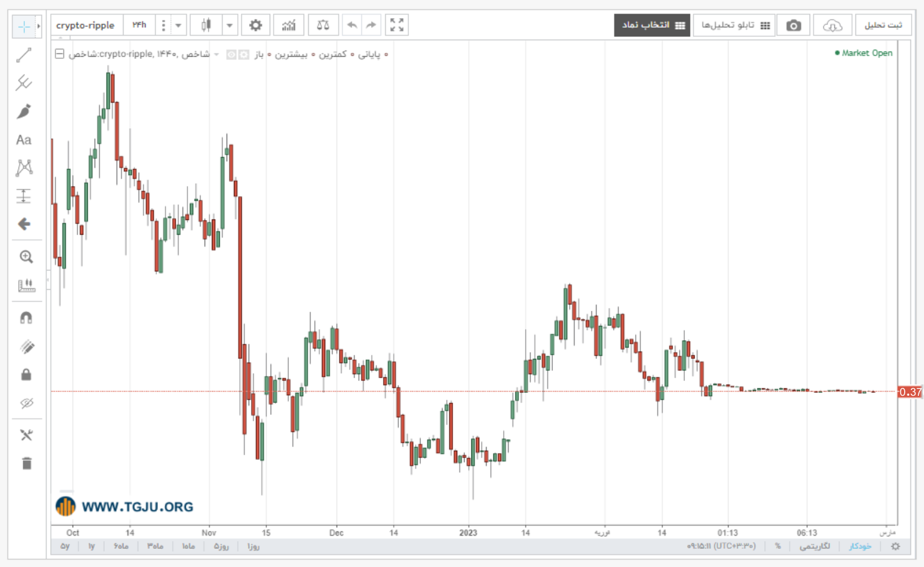This screenshot has width=924, height=567.
Task: Click the trash icon to remove drawings
Action: [x=26, y=463]
